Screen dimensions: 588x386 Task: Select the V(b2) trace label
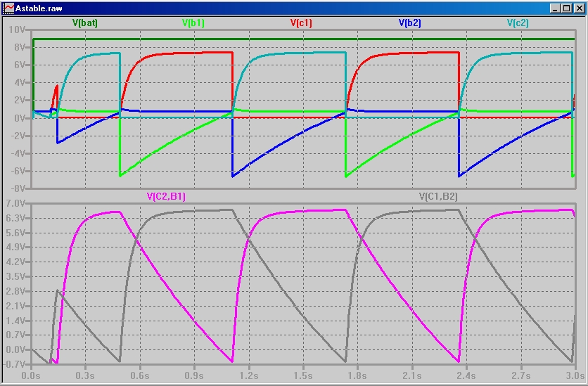pyautogui.click(x=409, y=23)
